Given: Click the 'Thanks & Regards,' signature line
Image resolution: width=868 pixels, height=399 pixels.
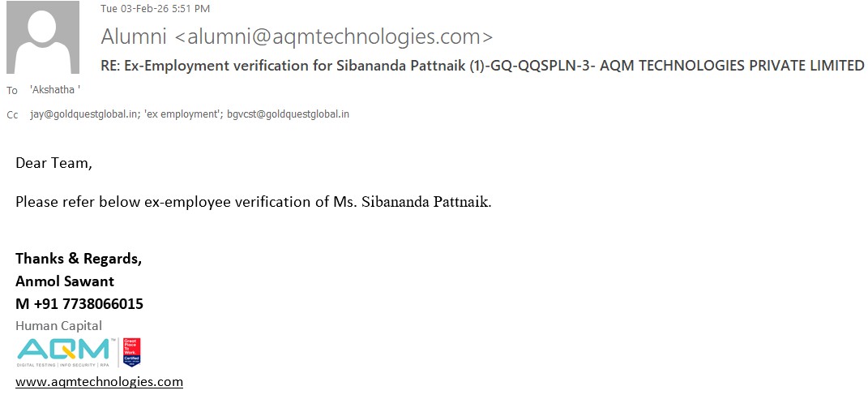Looking at the screenshot, I should pyautogui.click(x=79, y=259).
